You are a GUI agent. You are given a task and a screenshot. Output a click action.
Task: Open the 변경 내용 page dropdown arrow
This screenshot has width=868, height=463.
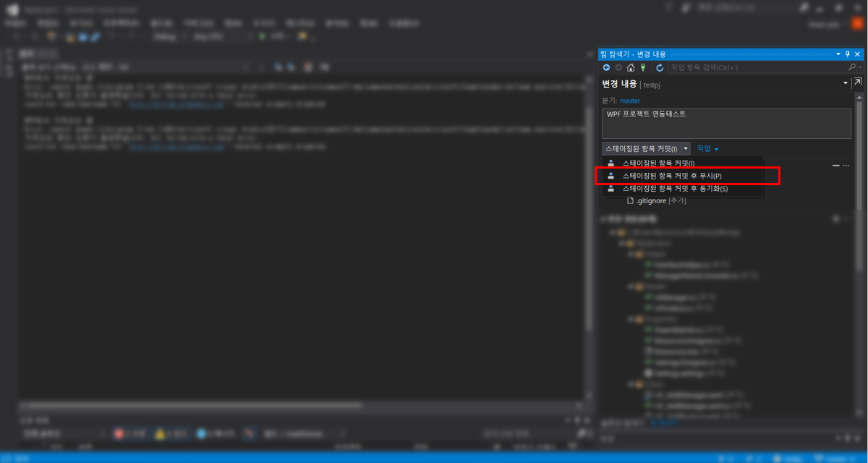coord(845,83)
